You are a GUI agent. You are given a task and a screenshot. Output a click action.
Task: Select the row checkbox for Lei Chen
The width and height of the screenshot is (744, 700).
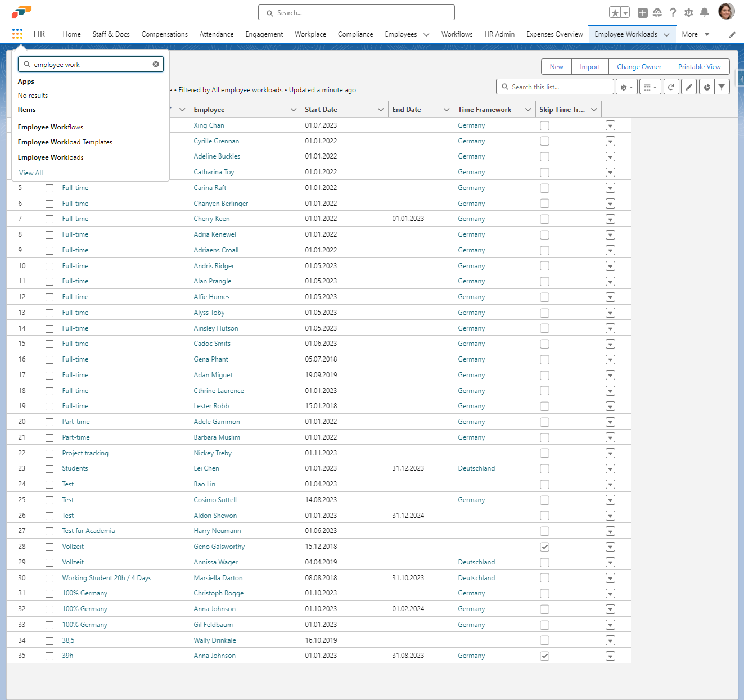tap(49, 468)
